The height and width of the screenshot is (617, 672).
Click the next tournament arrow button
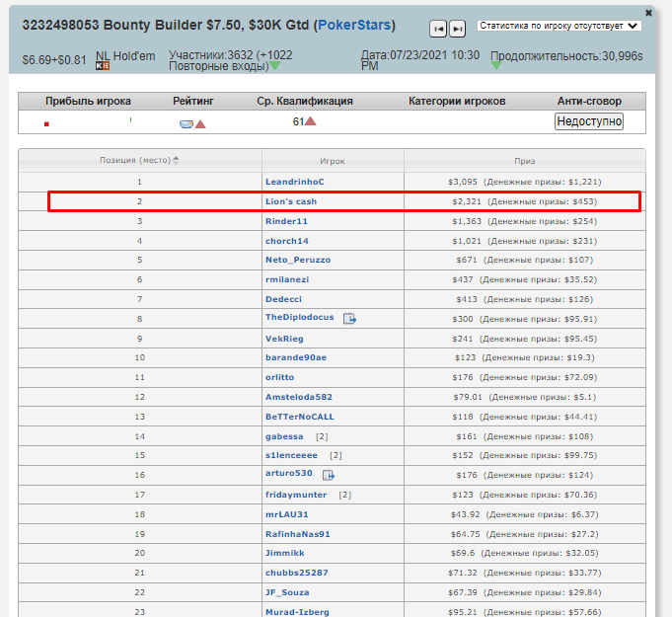(457, 29)
